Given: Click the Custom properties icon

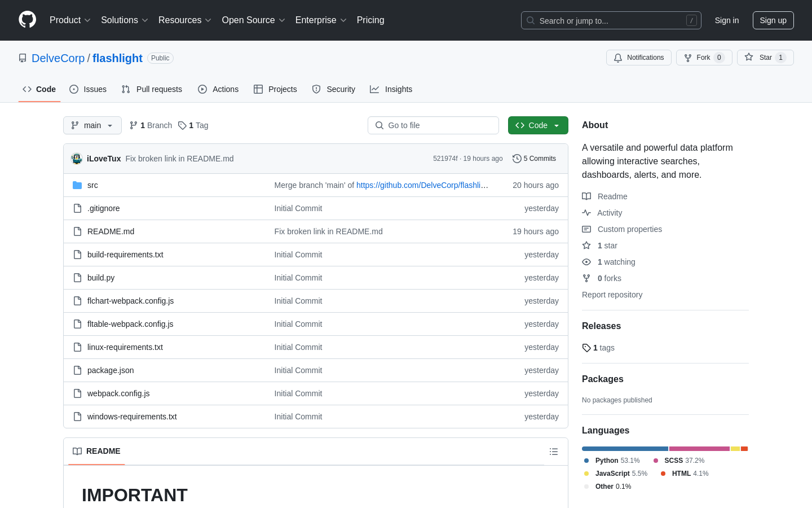Looking at the screenshot, I should (586, 229).
